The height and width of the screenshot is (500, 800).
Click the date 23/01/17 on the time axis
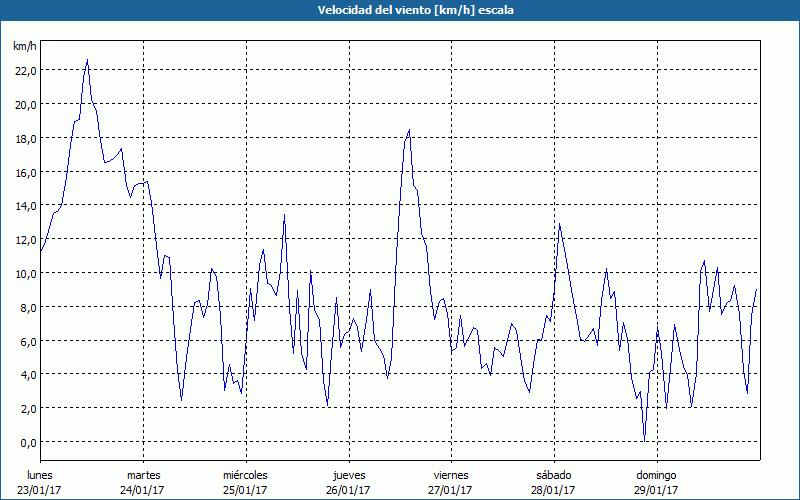[40, 490]
